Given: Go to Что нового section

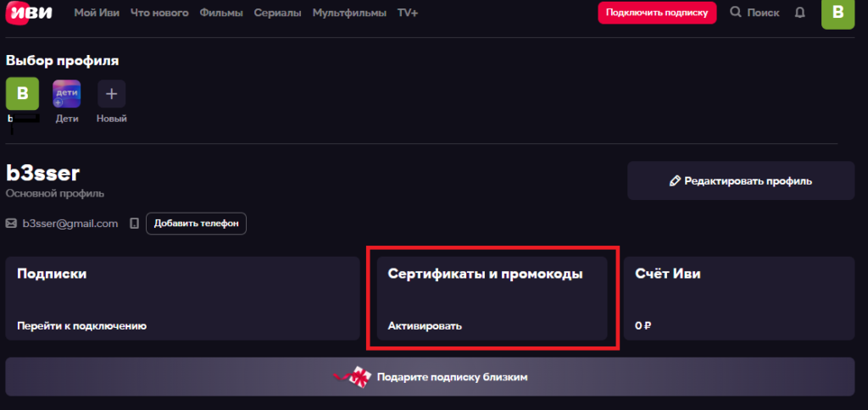Looking at the screenshot, I should pyautogui.click(x=159, y=13).
